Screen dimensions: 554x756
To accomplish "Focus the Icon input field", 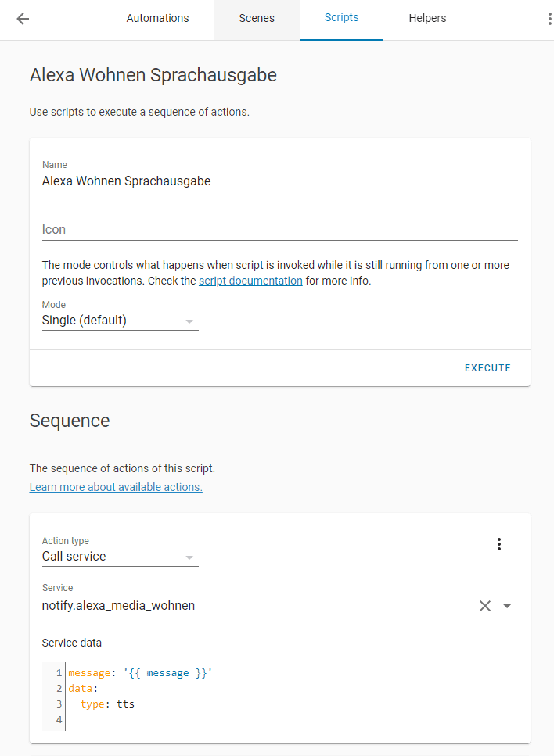I will (279, 230).
